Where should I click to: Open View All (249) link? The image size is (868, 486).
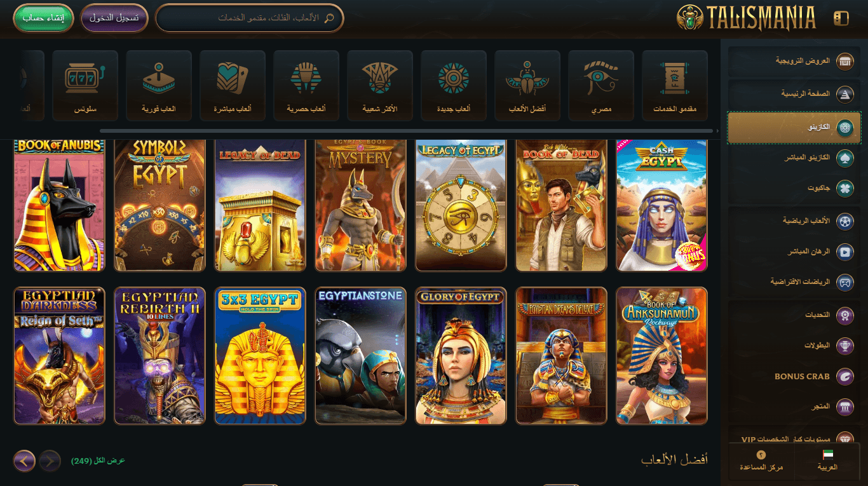(x=98, y=461)
